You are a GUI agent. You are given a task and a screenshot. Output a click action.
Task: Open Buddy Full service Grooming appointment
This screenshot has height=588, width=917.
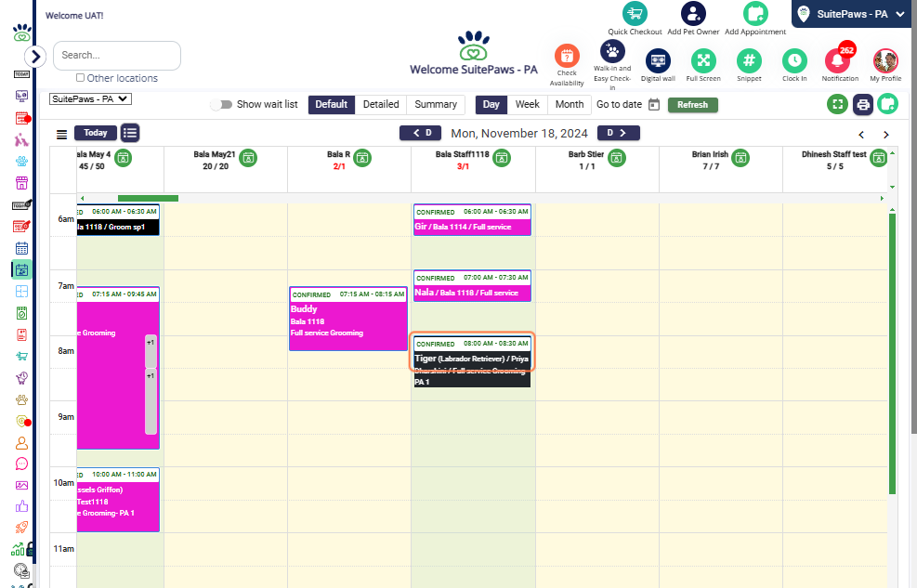click(348, 319)
